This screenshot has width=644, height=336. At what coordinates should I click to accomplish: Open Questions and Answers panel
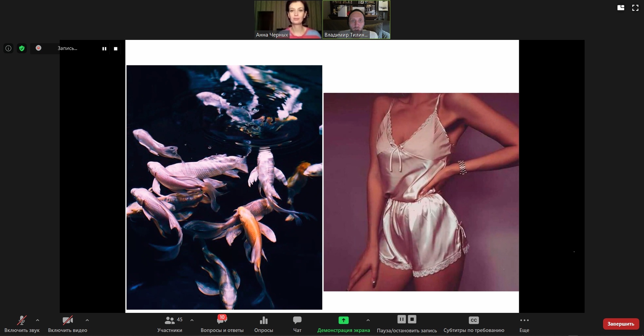[222, 321]
